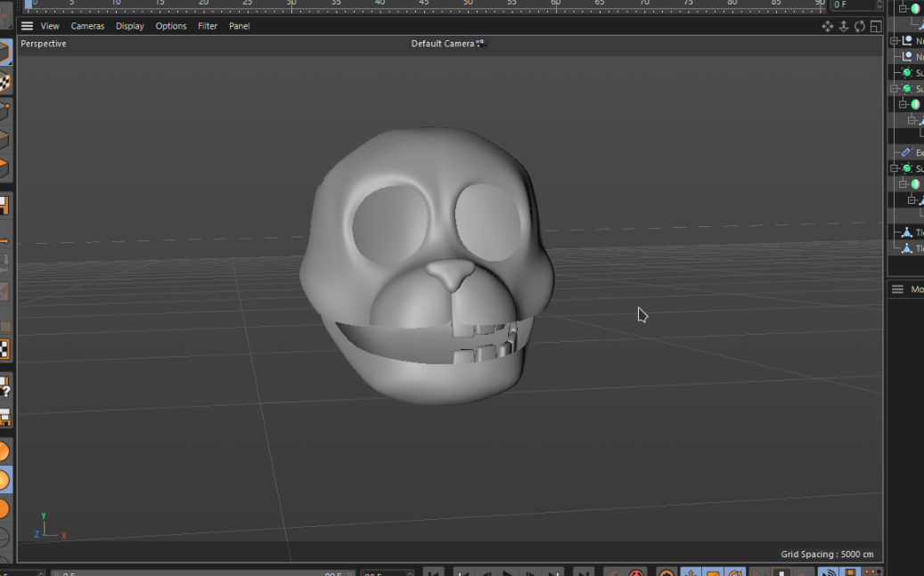Select the first Null object icon in the tree

[x=907, y=41]
